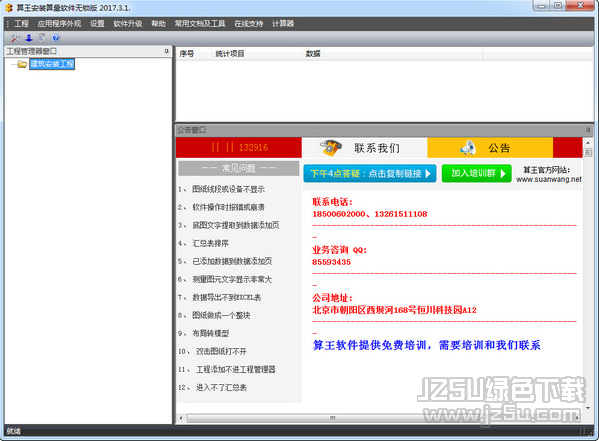Open the 工程 menu
599x441 pixels.
(x=21, y=24)
